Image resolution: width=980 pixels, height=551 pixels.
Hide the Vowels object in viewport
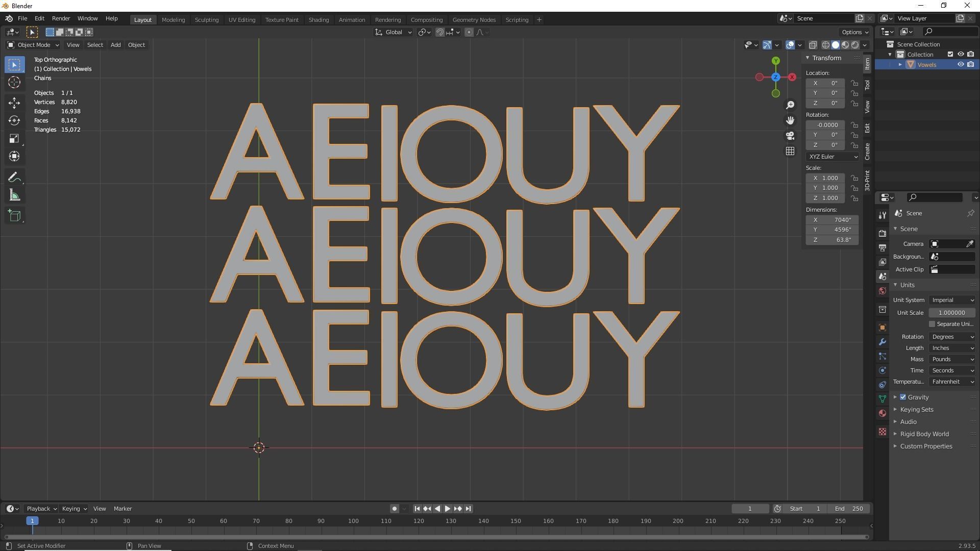pos(961,65)
